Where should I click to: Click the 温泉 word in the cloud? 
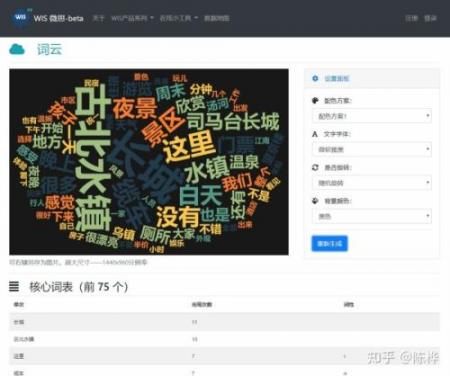pos(244,163)
